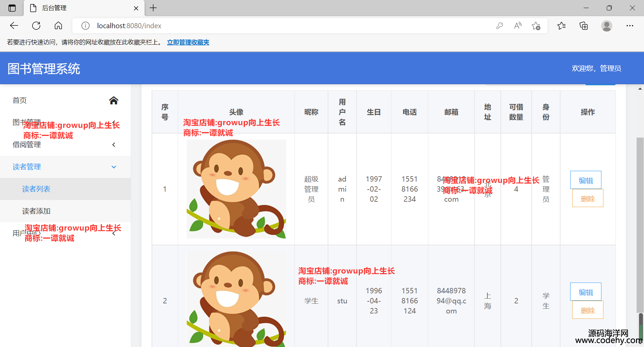Screen dimensions: 644x347
Task: Expand 用户中心 sidebar menu
Action: coord(65,233)
